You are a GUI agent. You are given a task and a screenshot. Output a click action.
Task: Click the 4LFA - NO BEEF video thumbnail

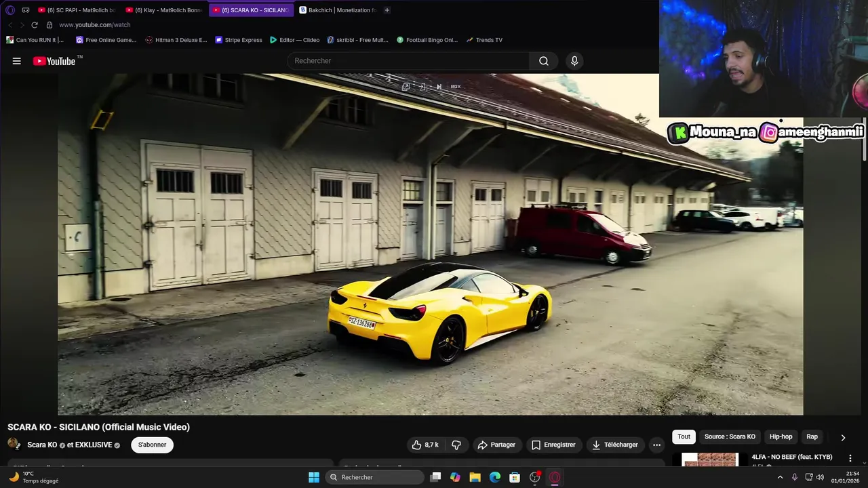click(x=709, y=460)
